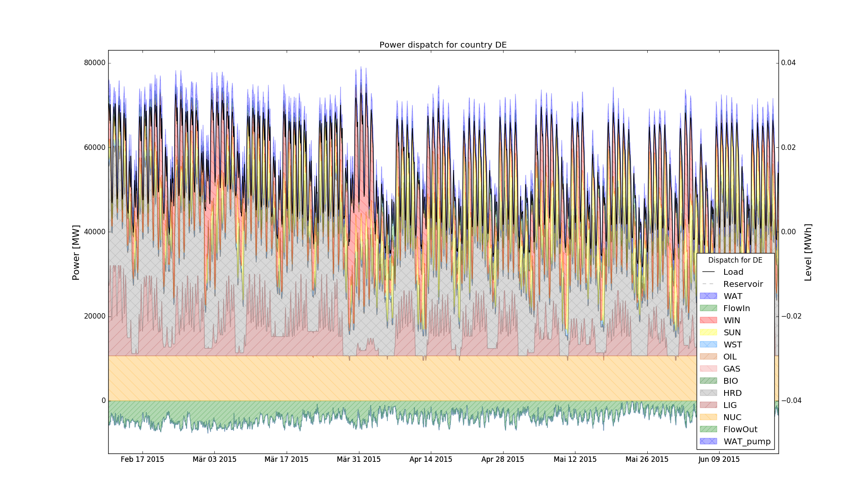Select the WAT_pump legend swatch
865x504 pixels.
pos(709,441)
